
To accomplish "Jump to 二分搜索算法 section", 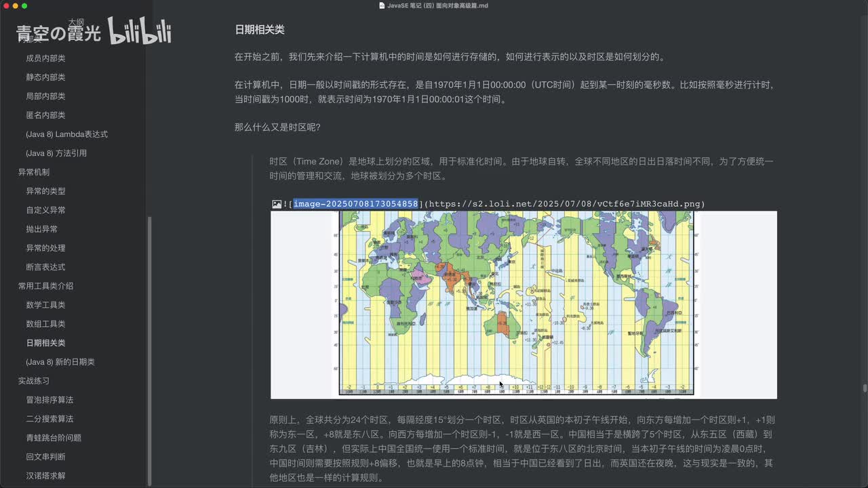I will coord(50,419).
